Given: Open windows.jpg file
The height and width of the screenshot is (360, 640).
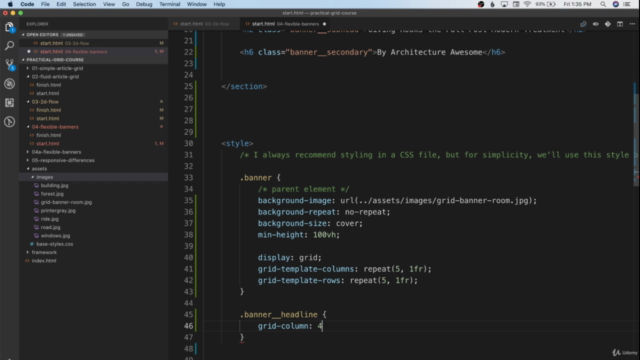Looking at the screenshot, I should 94,236.
